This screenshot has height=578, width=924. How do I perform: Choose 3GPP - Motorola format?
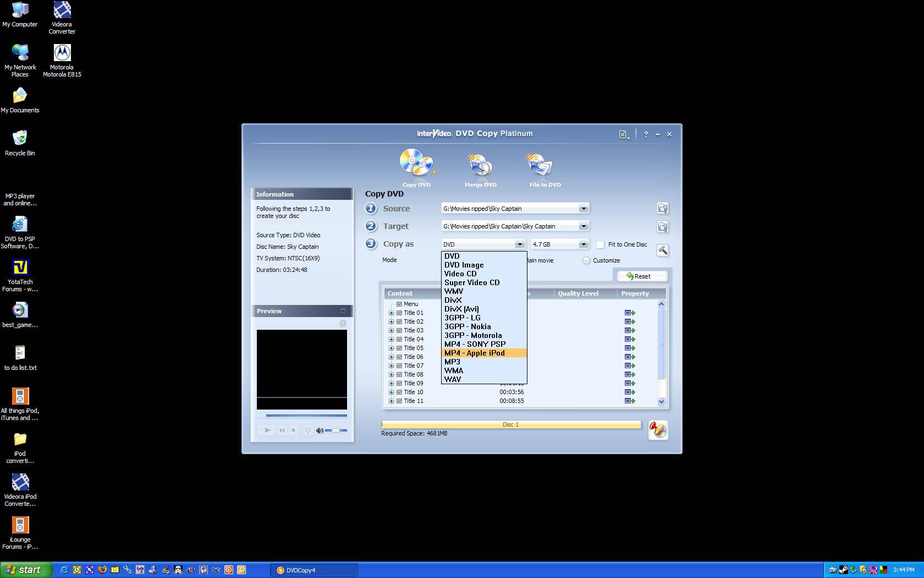pos(484,335)
